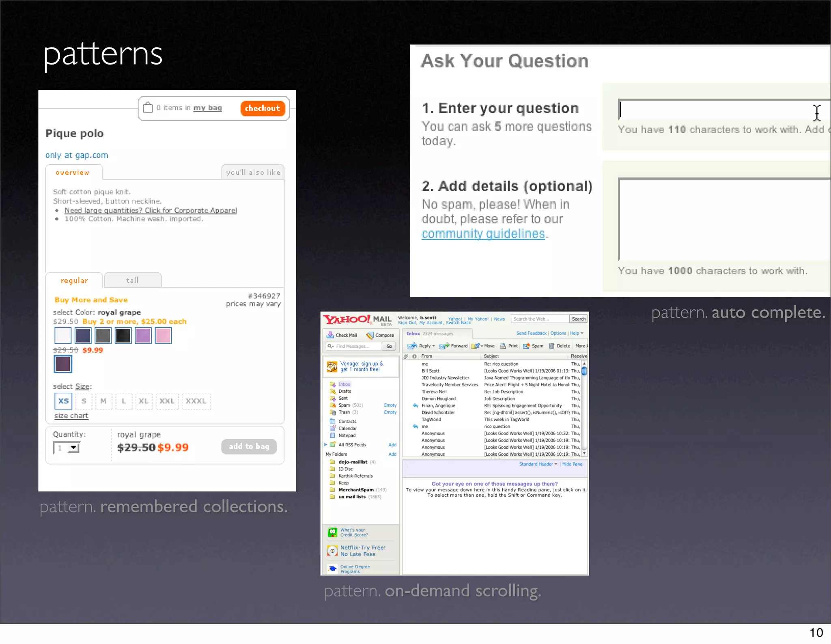The image size is (831, 644).
Task: Click the shopping bag icon
Action: pos(148,108)
